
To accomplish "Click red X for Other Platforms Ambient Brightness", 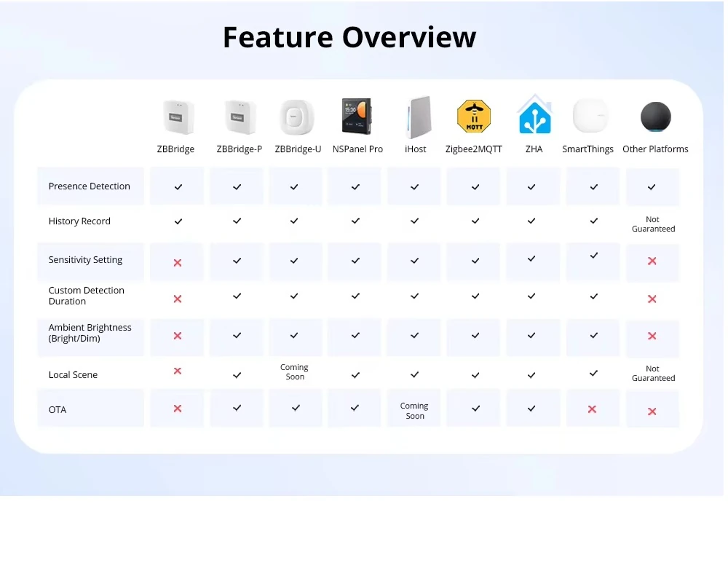I will (x=652, y=336).
